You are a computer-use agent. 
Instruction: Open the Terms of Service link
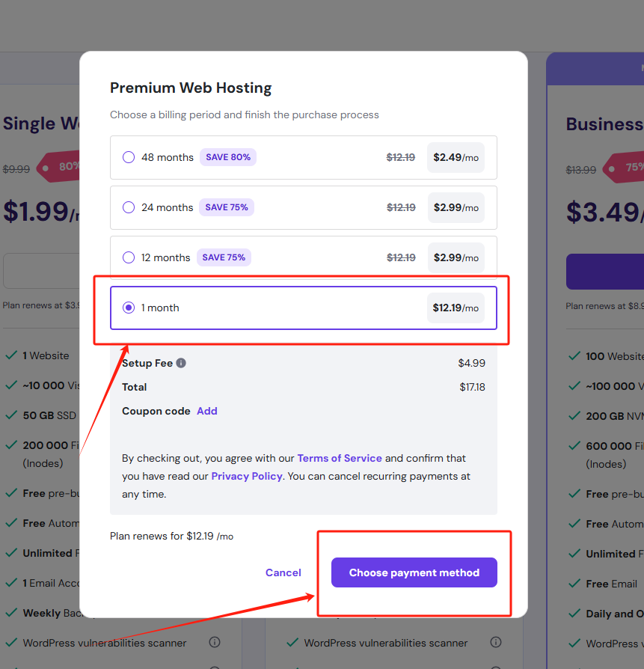[340, 458]
